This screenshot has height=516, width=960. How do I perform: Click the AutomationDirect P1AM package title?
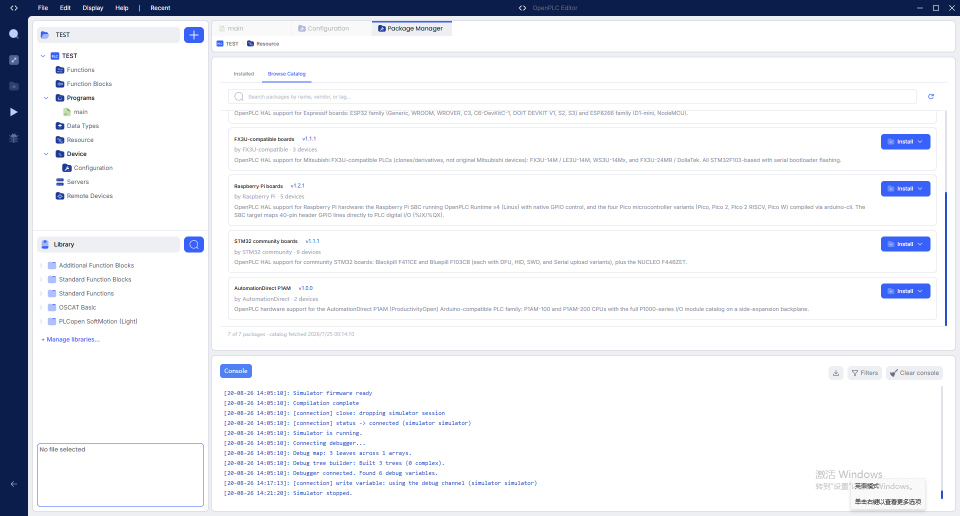(262, 288)
